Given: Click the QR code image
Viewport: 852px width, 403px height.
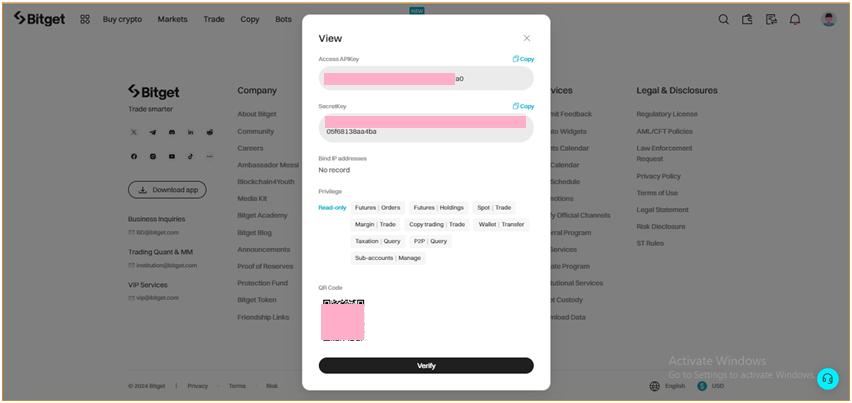Looking at the screenshot, I should click(343, 320).
